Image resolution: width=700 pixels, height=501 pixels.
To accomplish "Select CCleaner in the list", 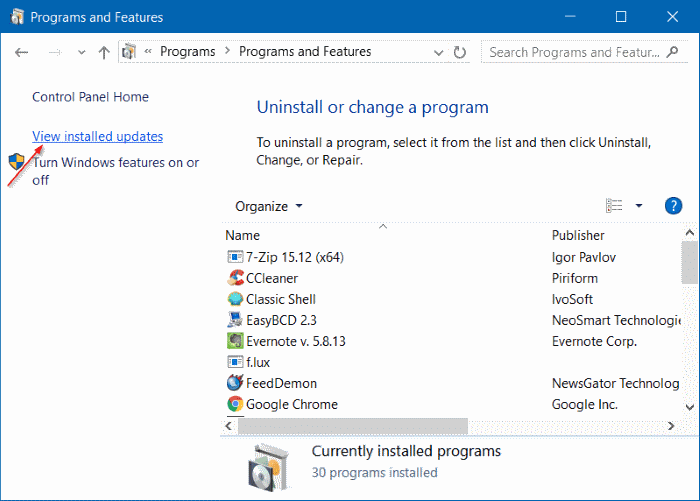I will coord(272,278).
